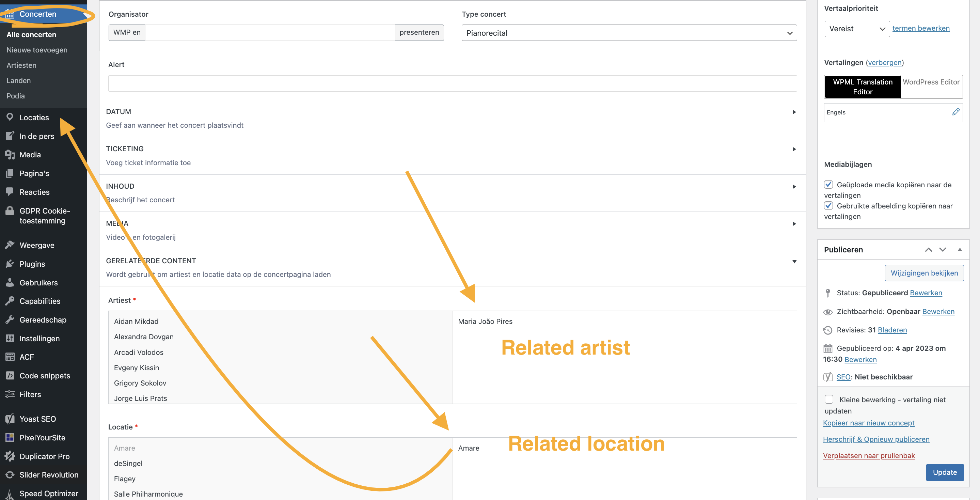
Task: Check Kleine bewerking vertaling niet updaten
Action: pyautogui.click(x=828, y=399)
